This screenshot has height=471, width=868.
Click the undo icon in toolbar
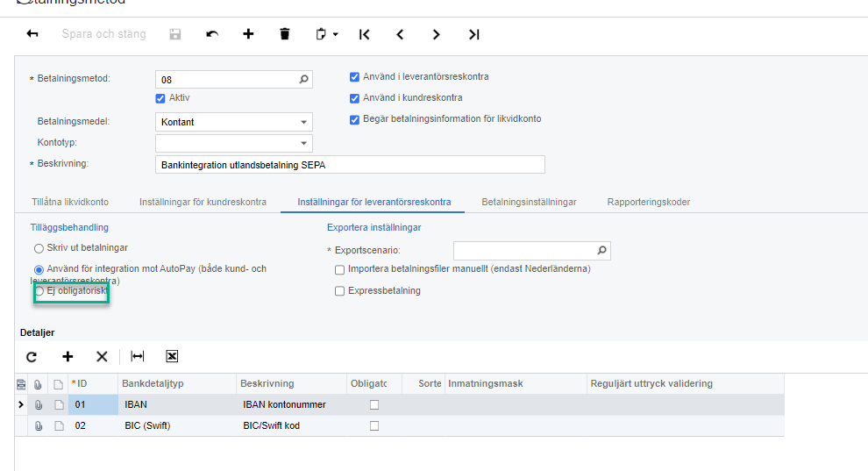pos(212,34)
